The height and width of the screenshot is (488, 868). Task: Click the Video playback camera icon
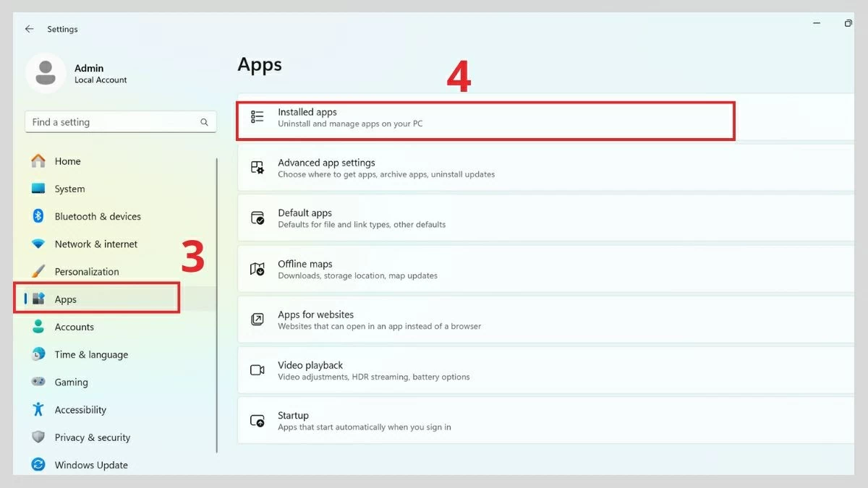click(x=257, y=370)
